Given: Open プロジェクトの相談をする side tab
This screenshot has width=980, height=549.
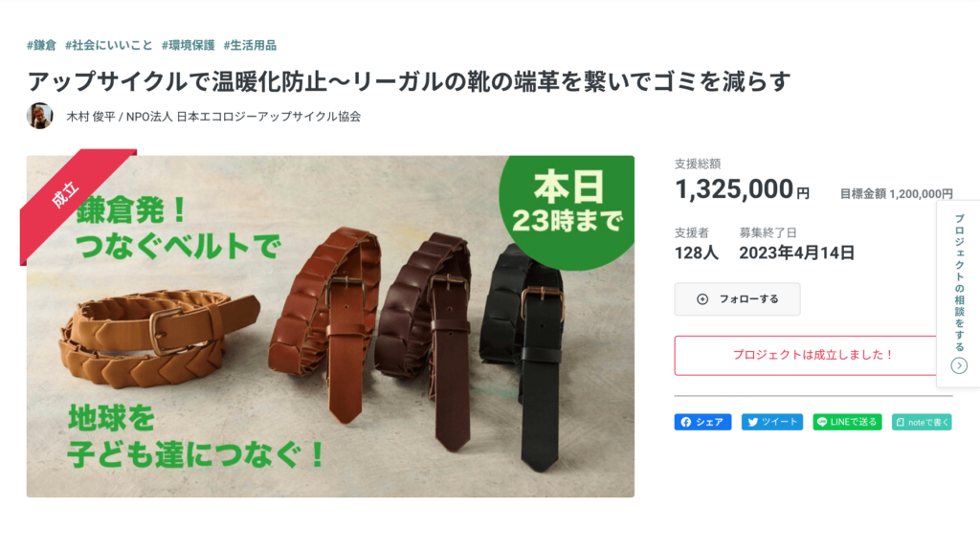Looking at the screenshot, I should click(959, 294).
